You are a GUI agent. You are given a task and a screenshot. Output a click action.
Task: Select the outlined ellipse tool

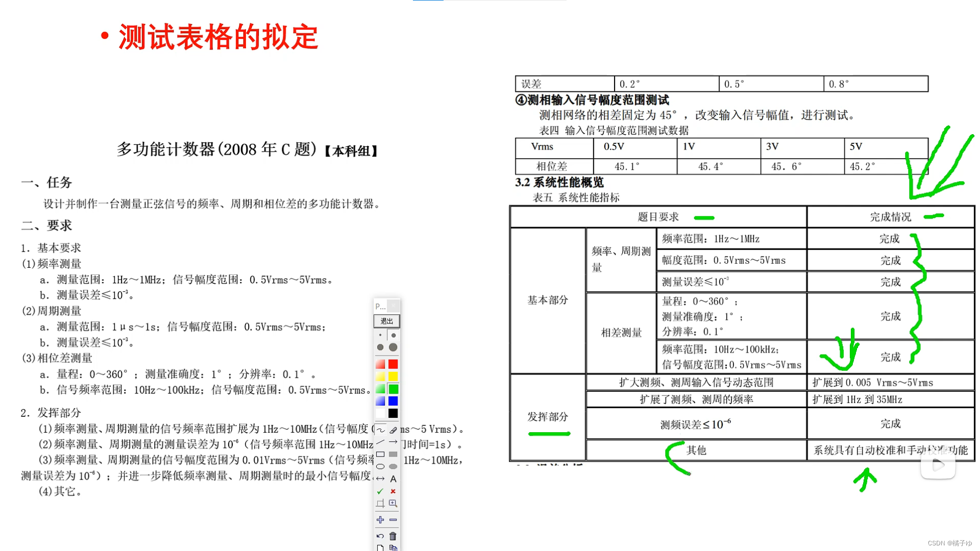click(380, 466)
